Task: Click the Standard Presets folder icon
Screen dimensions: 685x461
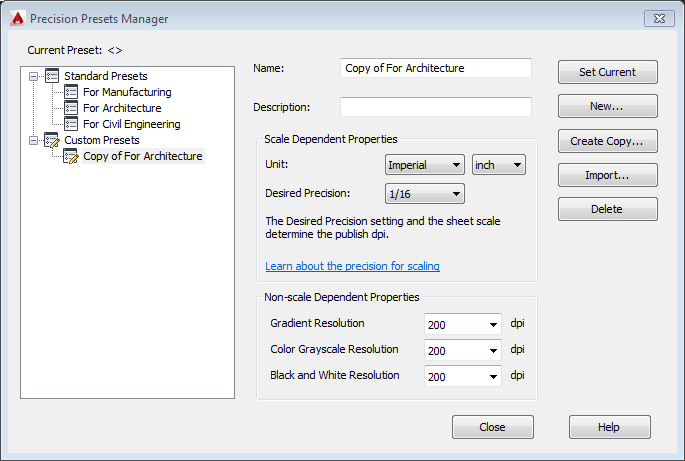Action: [x=53, y=76]
